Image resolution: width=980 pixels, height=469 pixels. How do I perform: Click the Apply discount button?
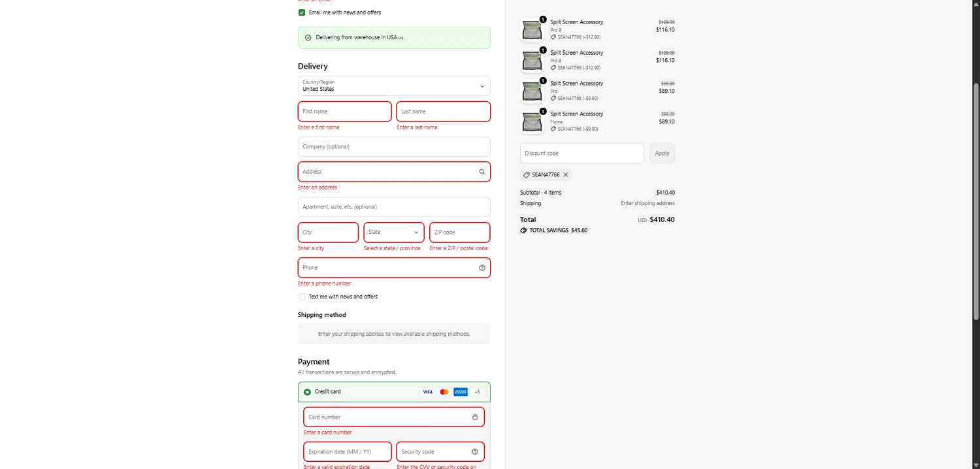(662, 154)
